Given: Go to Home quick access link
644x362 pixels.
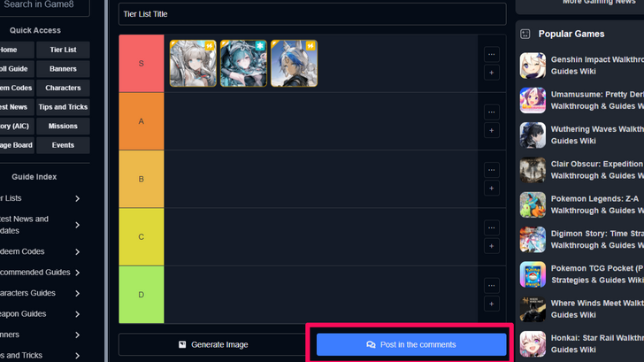Looking at the screenshot, I should pyautogui.click(x=17, y=50).
